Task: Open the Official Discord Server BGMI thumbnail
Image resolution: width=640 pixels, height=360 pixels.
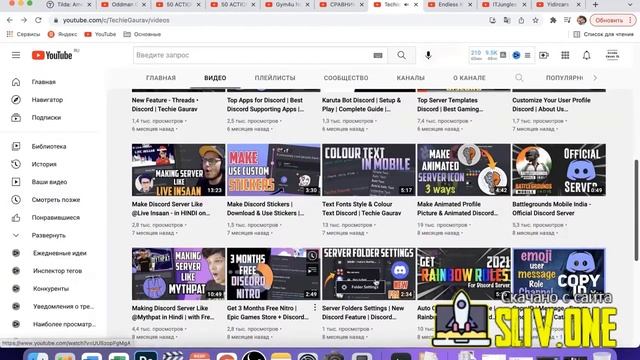Action: pyautogui.click(x=559, y=170)
